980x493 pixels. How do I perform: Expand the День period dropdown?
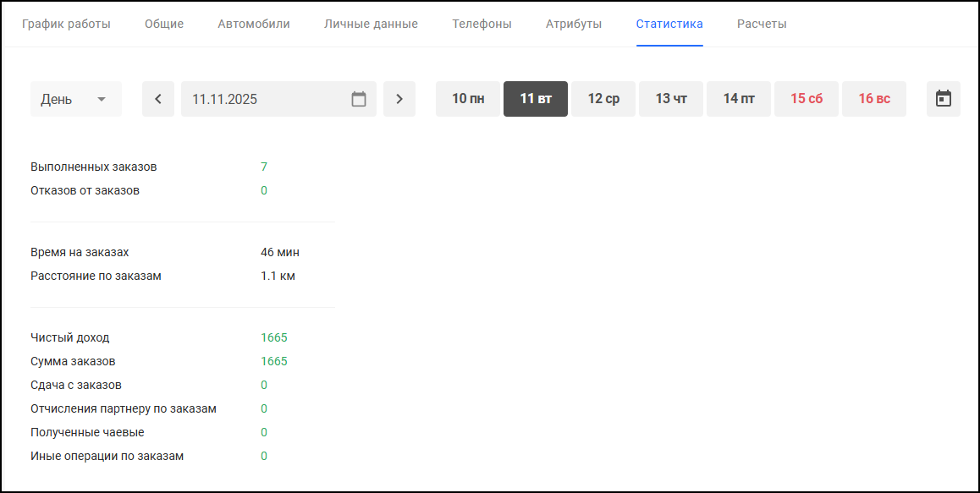(x=76, y=99)
